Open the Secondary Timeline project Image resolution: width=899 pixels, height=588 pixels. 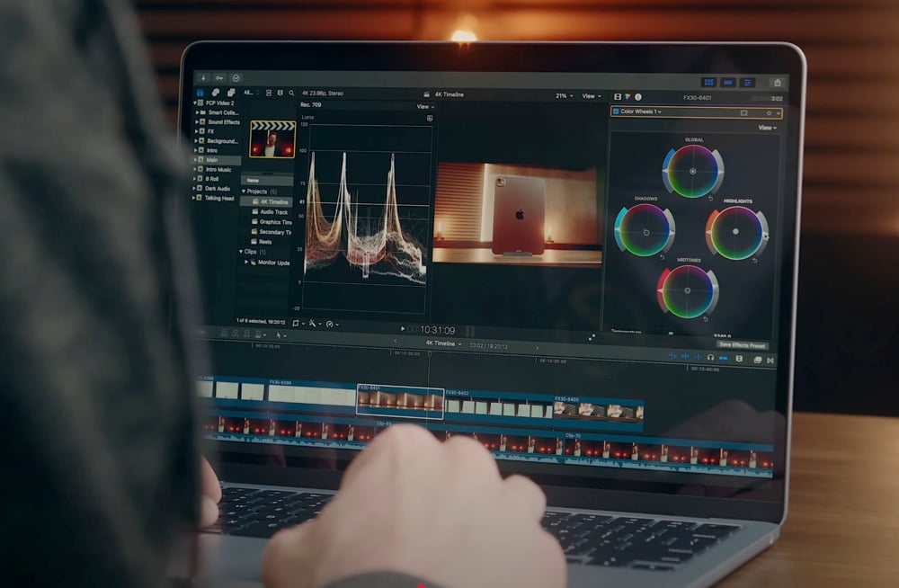(275, 232)
